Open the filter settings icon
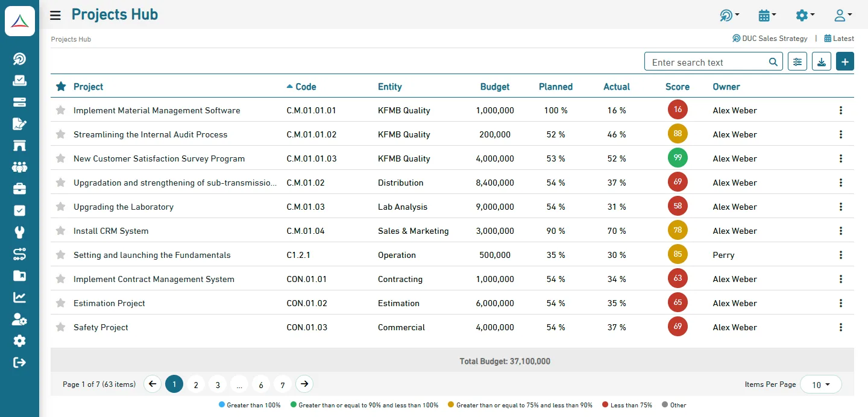The width and height of the screenshot is (868, 417). [797, 61]
